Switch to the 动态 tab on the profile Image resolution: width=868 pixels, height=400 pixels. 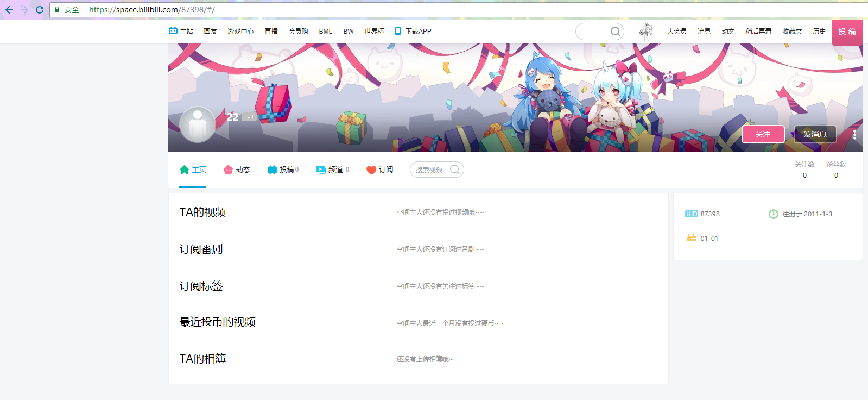coord(237,170)
